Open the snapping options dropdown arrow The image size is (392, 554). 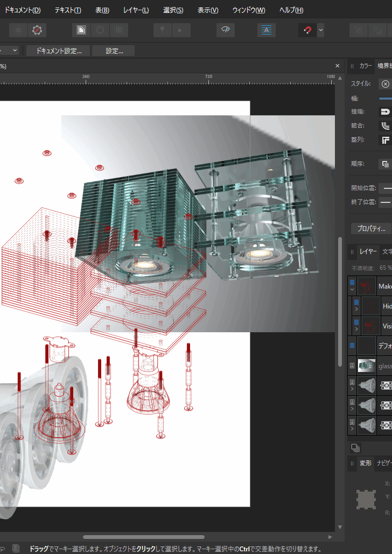(321, 30)
